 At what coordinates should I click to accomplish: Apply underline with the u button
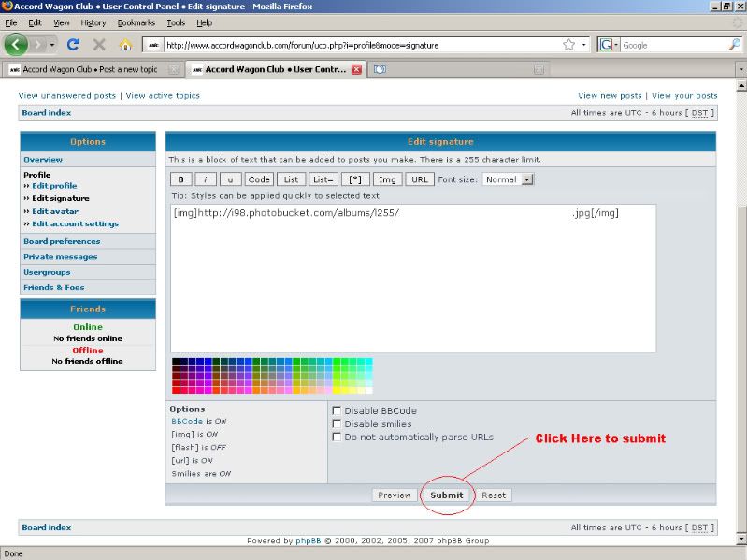[x=231, y=179]
